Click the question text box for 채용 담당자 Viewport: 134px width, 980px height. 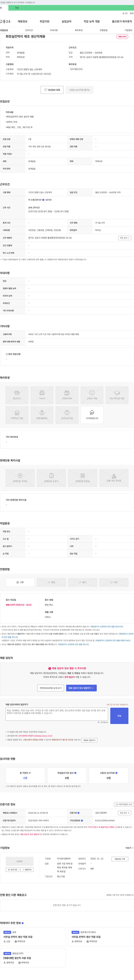(x=57, y=714)
